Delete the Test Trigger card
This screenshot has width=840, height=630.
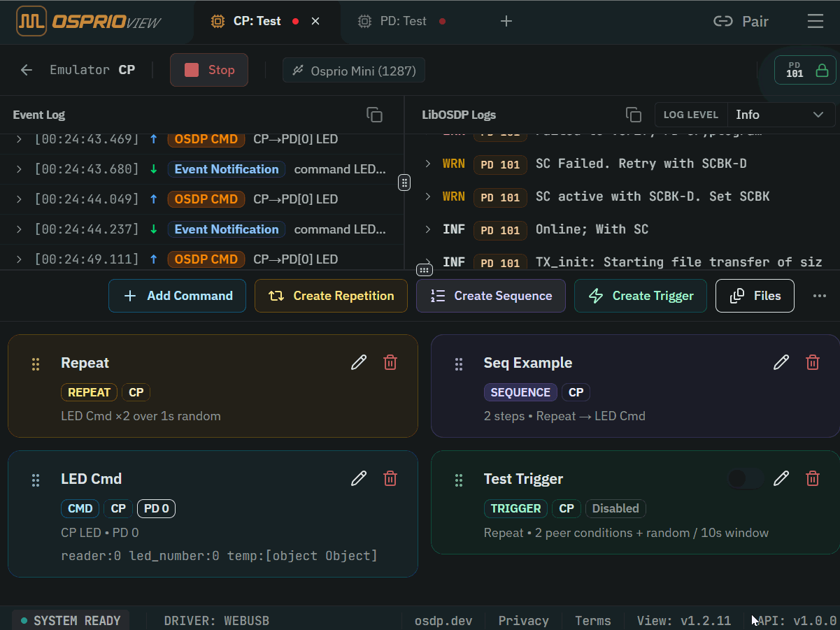[813, 478]
